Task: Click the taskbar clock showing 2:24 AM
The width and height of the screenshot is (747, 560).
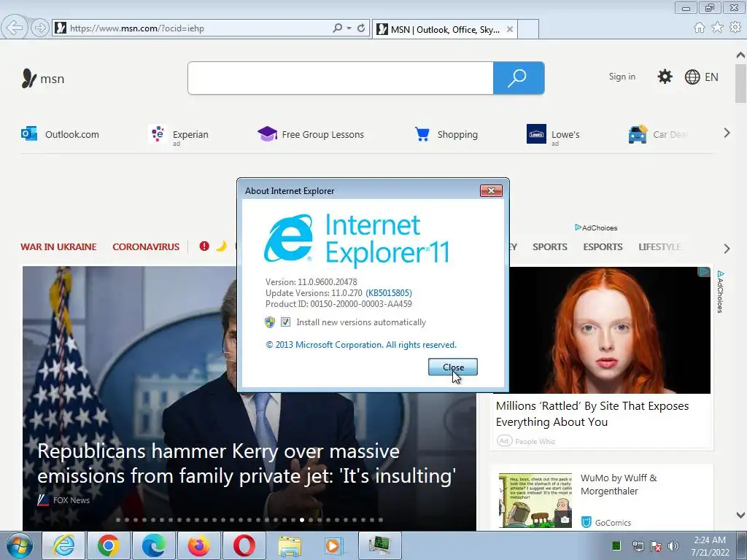Action: coord(710,545)
